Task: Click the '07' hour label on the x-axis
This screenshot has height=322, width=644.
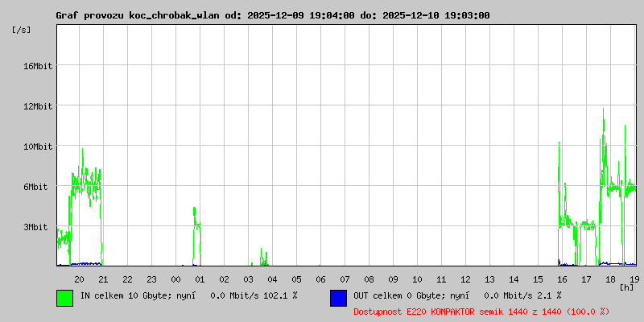Action: (x=345, y=279)
